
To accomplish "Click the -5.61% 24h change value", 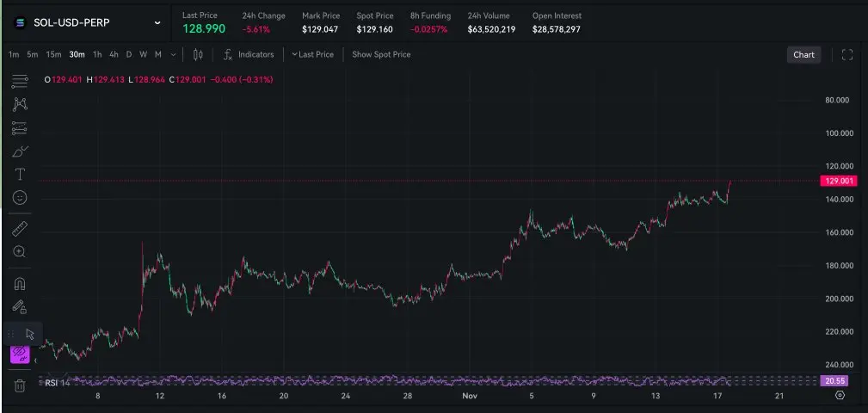I will pos(256,29).
